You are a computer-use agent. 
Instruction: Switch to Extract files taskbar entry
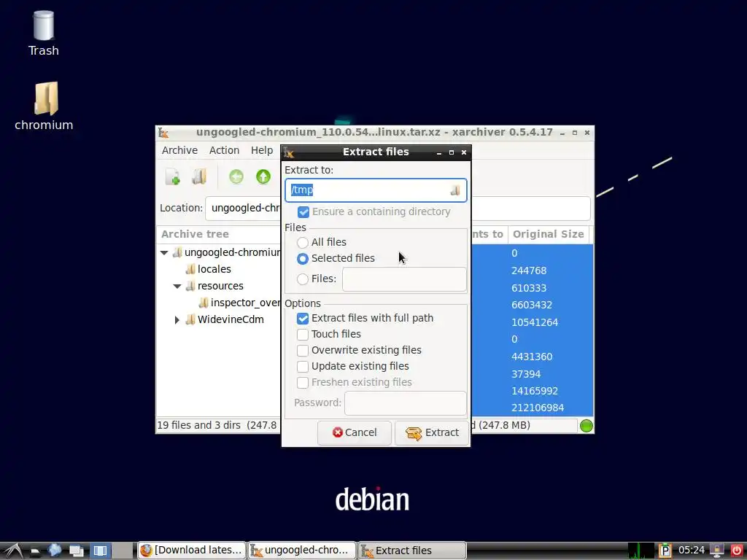click(x=411, y=551)
